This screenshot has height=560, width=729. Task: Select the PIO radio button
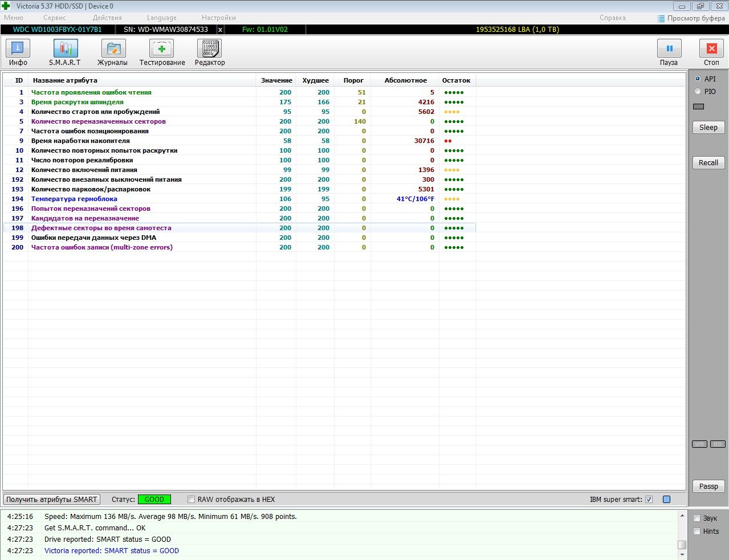click(x=698, y=91)
